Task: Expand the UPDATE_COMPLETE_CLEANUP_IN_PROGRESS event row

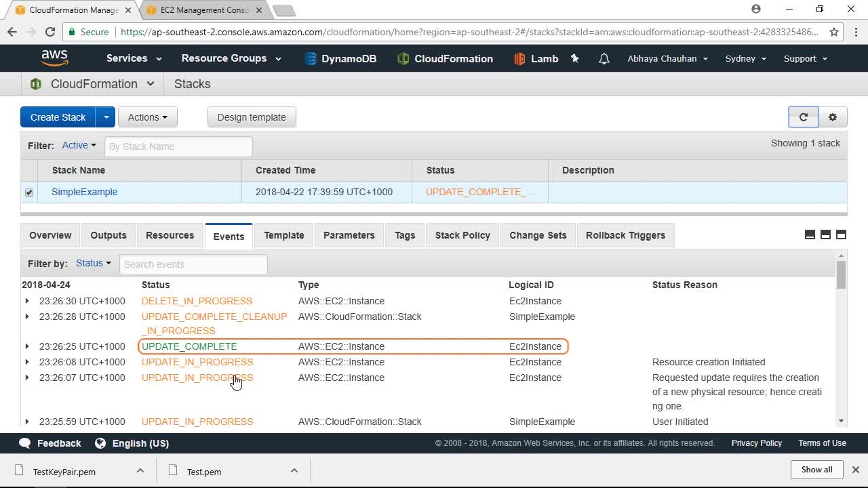Action: click(27, 317)
